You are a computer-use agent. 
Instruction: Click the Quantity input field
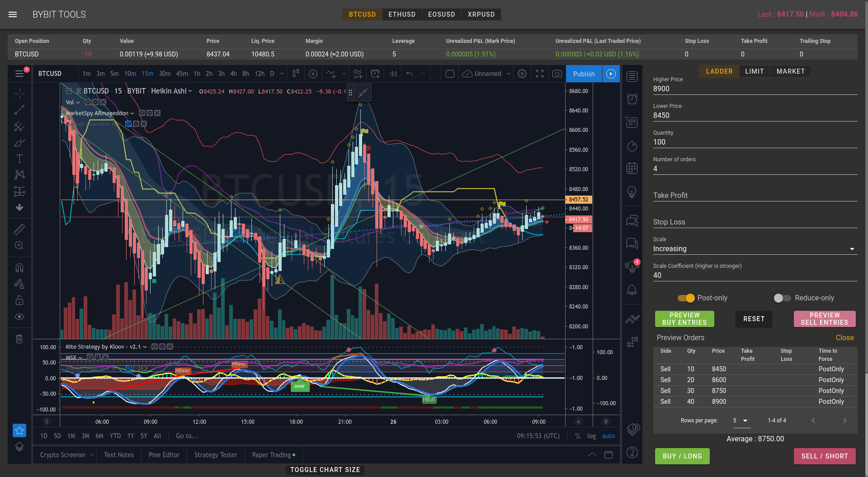(x=755, y=142)
